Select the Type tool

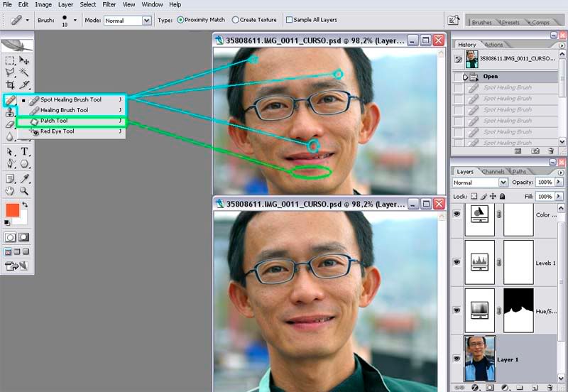(25, 151)
